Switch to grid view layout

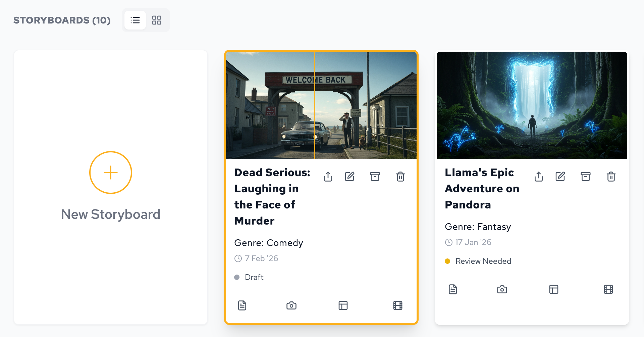tap(157, 20)
